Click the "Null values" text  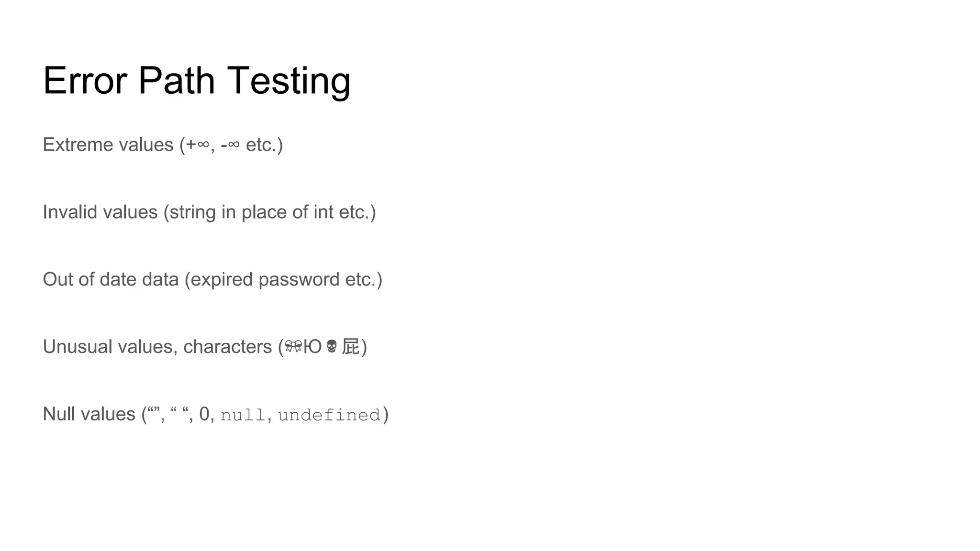click(89, 414)
